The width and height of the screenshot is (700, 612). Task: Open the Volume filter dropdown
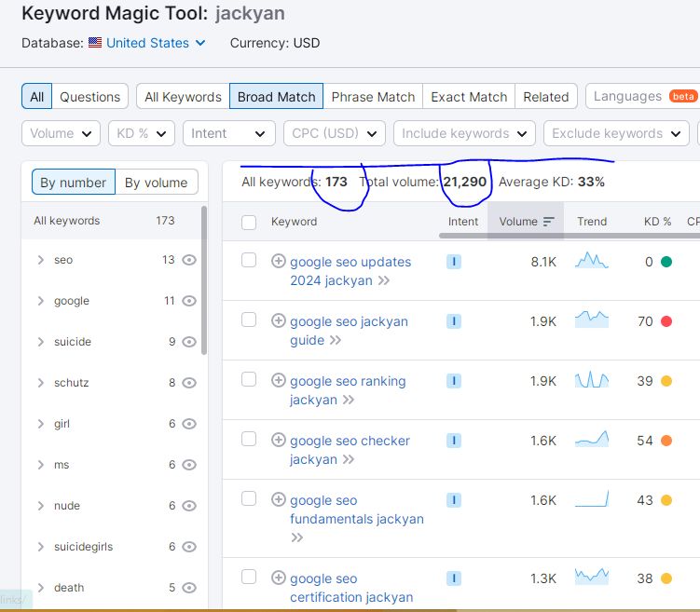pyautogui.click(x=61, y=133)
